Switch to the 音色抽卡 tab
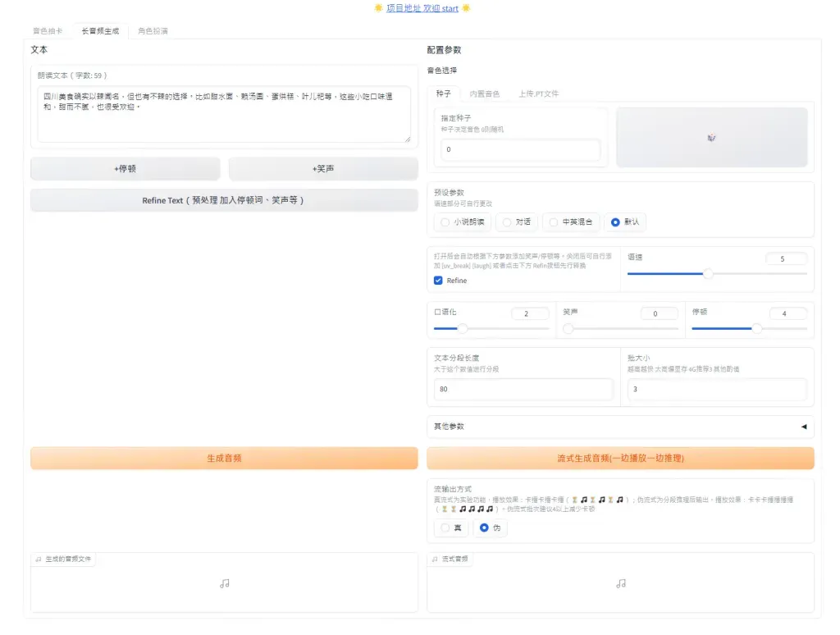This screenshot has height=635, width=840. coord(48,31)
